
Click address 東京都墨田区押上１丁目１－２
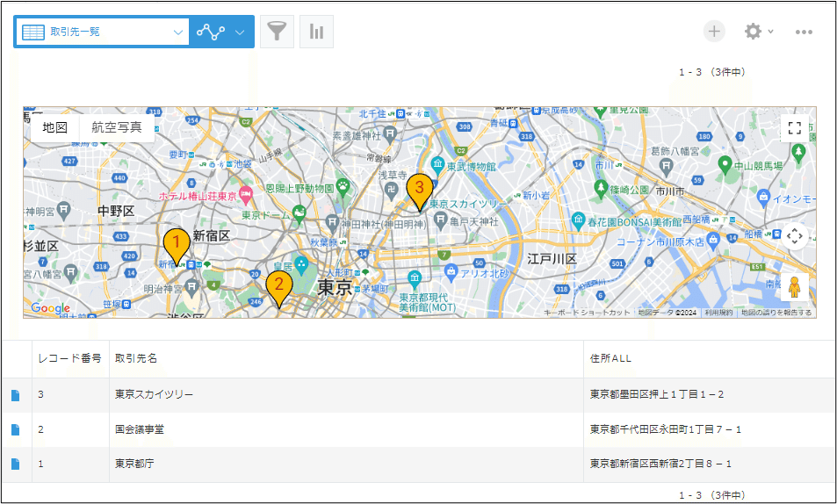pos(657,394)
